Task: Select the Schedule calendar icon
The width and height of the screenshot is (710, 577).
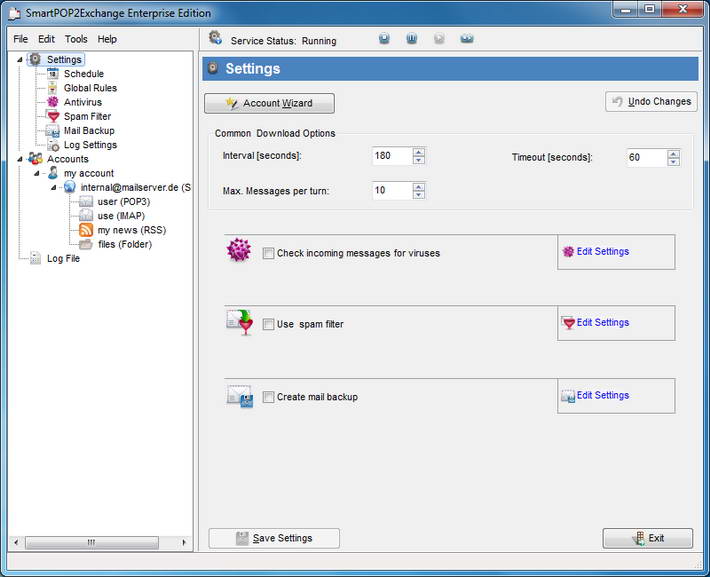Action: [x=53, y=73]
